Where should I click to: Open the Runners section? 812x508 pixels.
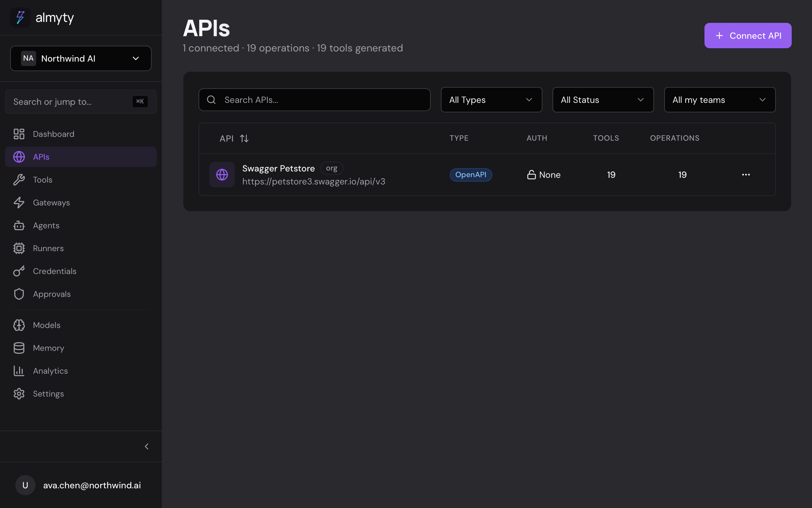click(x=81, y=248)
